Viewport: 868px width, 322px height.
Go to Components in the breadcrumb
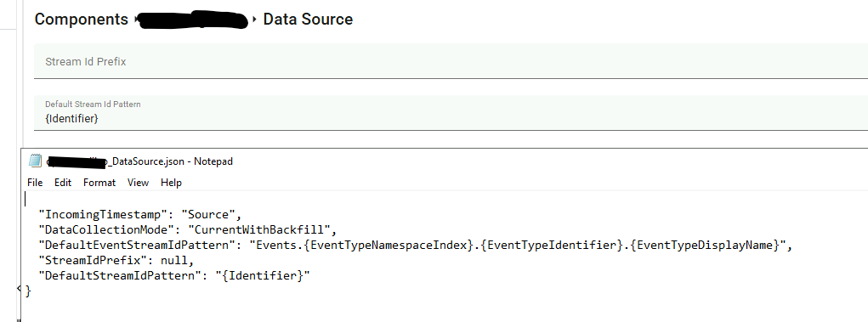tap(82, 20)
